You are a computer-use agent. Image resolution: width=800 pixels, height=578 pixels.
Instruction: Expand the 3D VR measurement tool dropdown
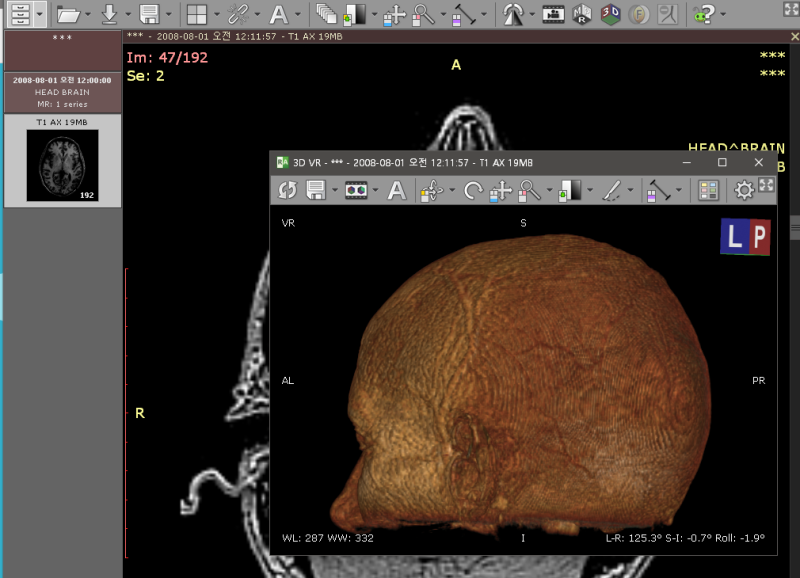coord(679,190)
